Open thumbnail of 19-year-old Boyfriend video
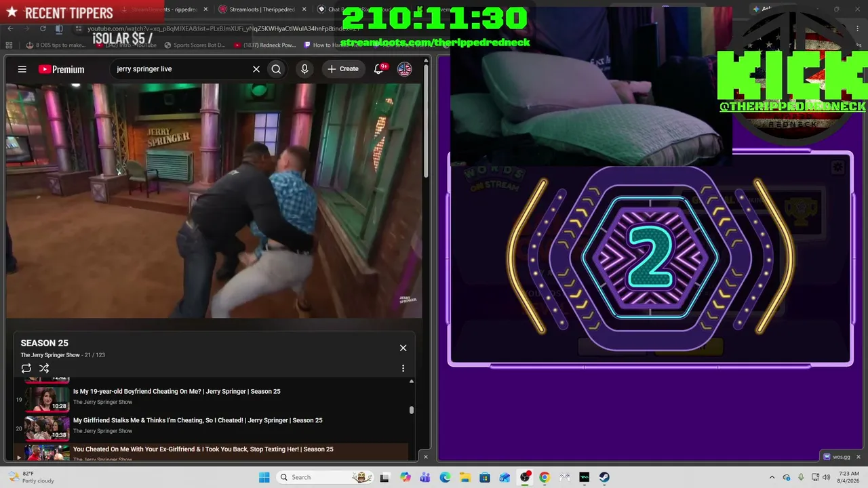This screenshot has height=488, width=868. [x=47, y=399]
